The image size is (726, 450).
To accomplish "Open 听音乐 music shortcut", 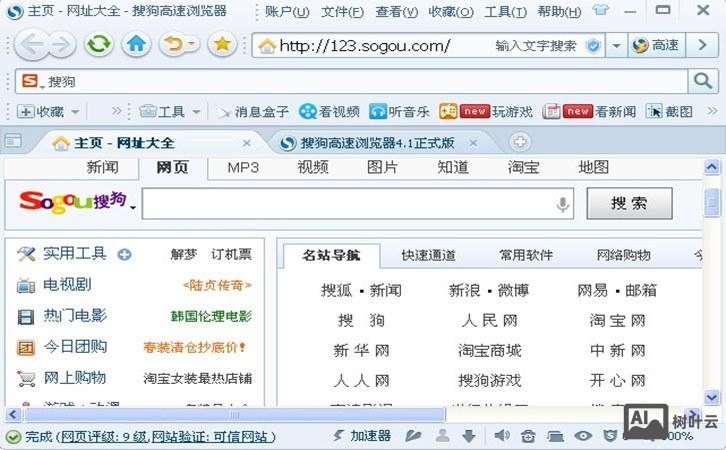I will 399,112.
